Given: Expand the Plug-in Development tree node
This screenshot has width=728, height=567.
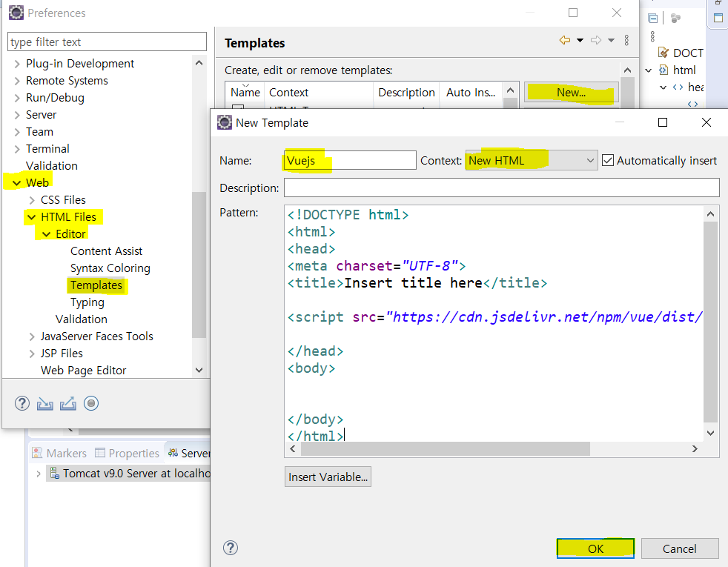Looking at the screenshot, I should [x=17, y=64].
